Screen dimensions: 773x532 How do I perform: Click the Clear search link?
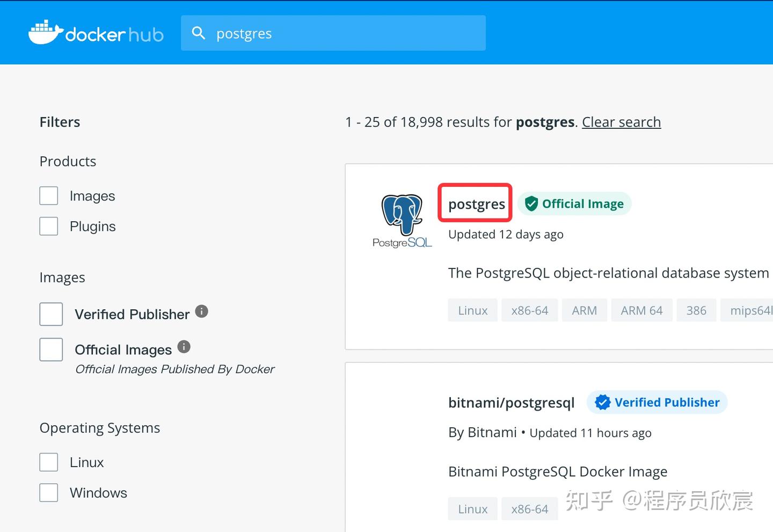(x=621, y=122)
